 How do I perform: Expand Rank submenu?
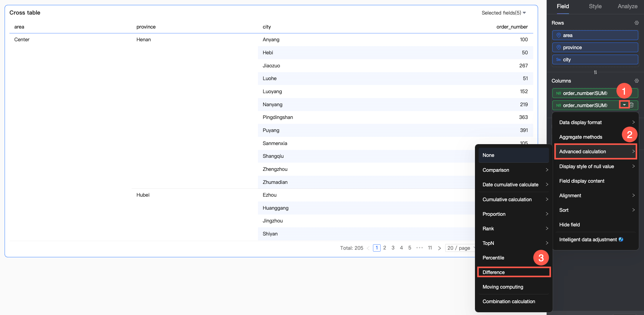pyautogui.click(x=514, y=229)
